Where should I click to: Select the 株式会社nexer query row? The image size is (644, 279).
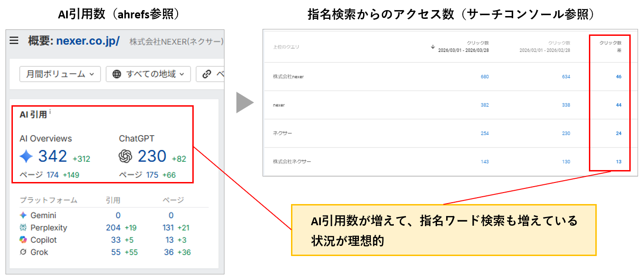pyautogui.click(x=450, y=77)
